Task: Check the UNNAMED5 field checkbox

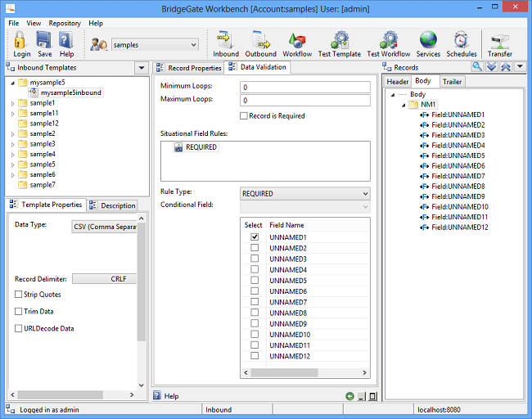Action: tap(255, 280)
